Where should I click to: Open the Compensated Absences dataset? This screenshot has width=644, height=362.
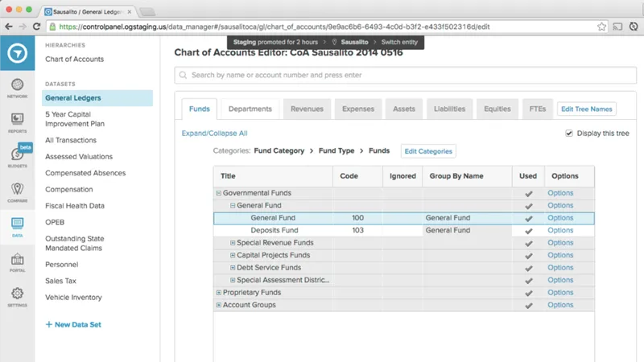click(85, 173)
